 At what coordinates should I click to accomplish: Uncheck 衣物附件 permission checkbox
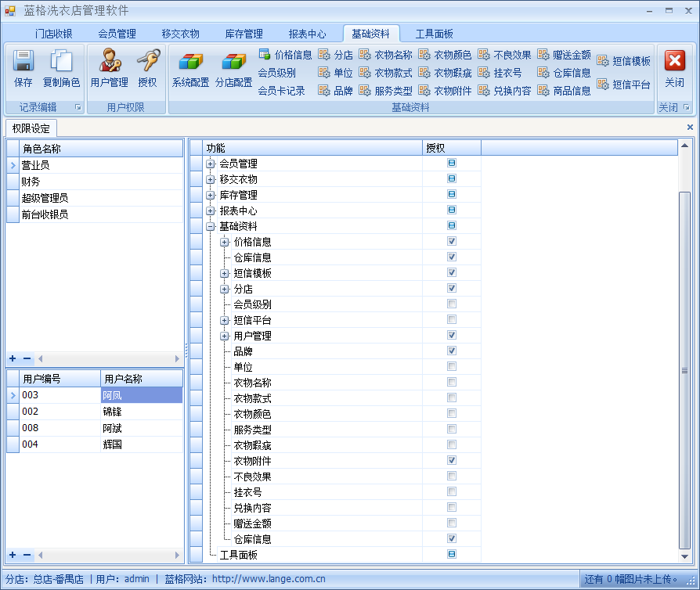tap(452, 460)
